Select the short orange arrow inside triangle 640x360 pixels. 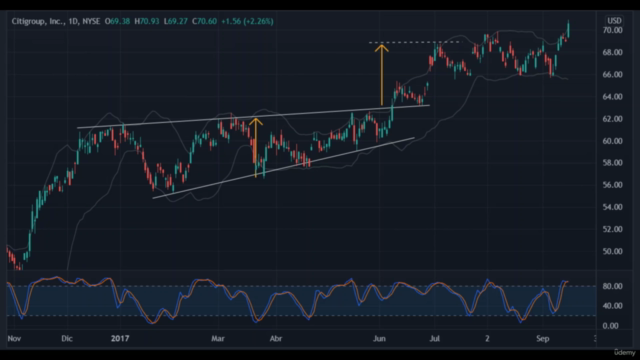tap(256, 147)
